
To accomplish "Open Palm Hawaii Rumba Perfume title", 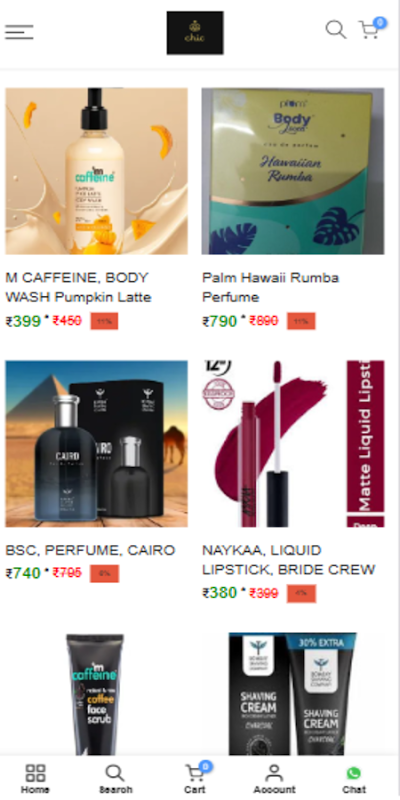I will pyautogui.click(x=270, y=287).
